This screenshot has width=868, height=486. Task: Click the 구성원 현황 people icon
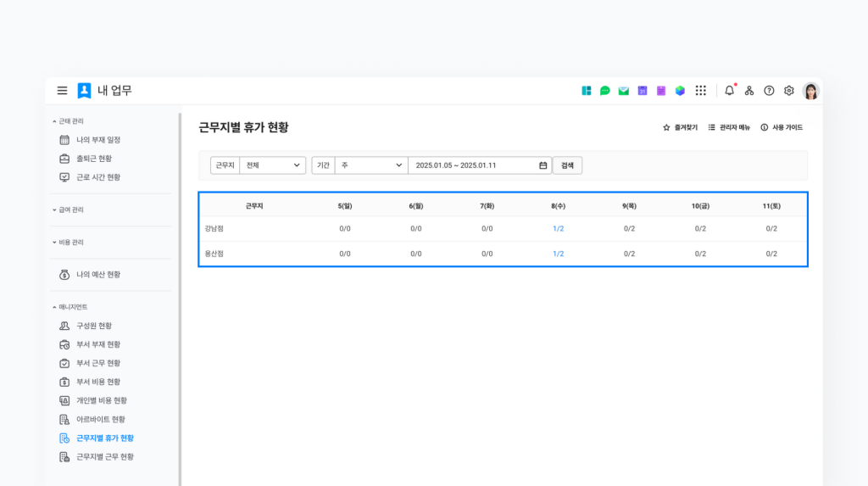click(64, 326)
